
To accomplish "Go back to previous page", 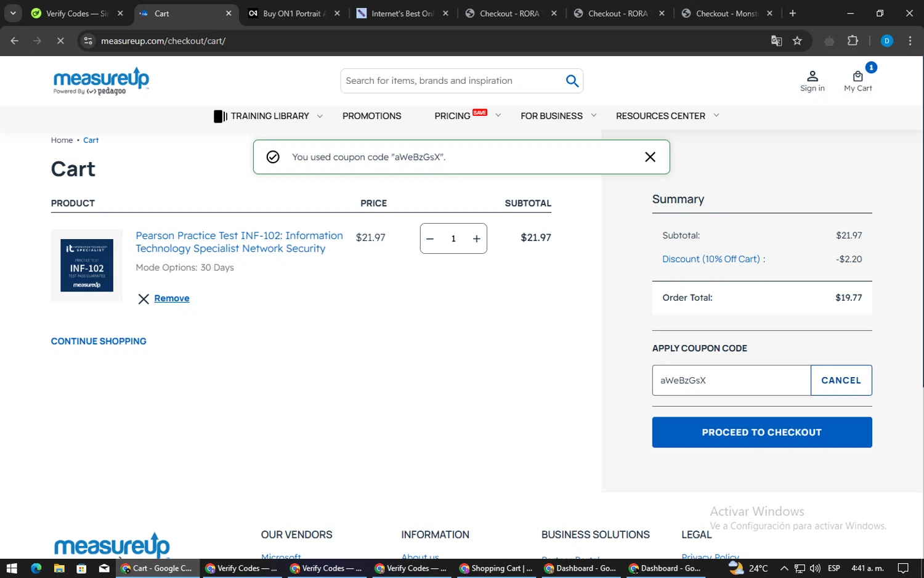I will (x=15, y=41).
